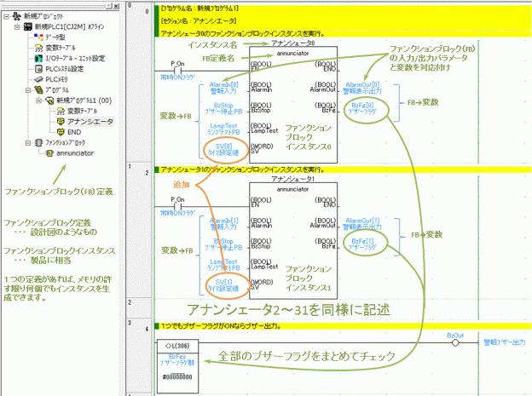Select the プログラム folder icon
Viewport: 532px width, 396px height.
click(38, 90)
